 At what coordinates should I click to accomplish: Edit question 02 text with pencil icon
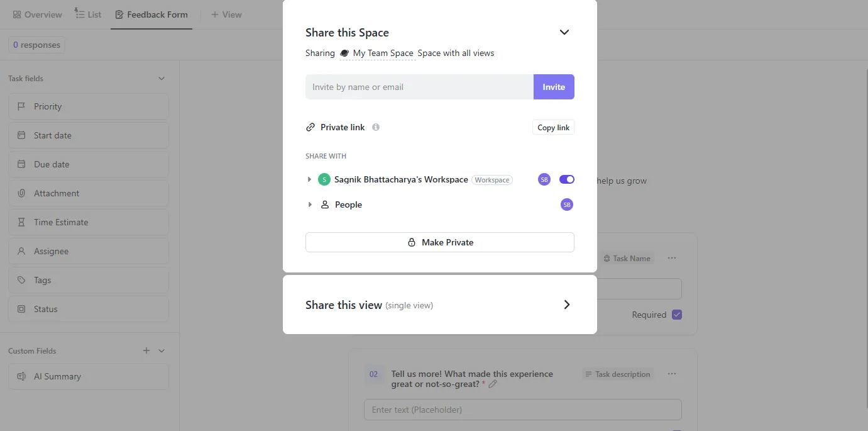point(493,384)
